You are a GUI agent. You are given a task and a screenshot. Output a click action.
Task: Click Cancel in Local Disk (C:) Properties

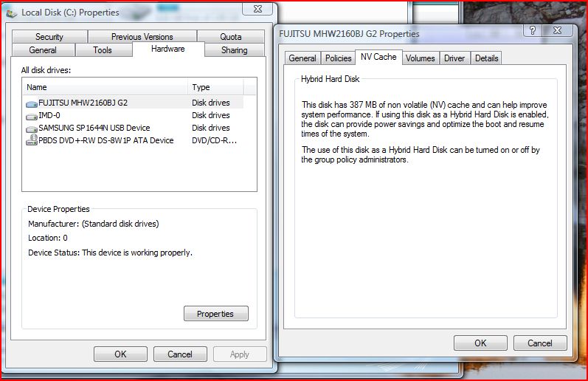coord(180,354)
